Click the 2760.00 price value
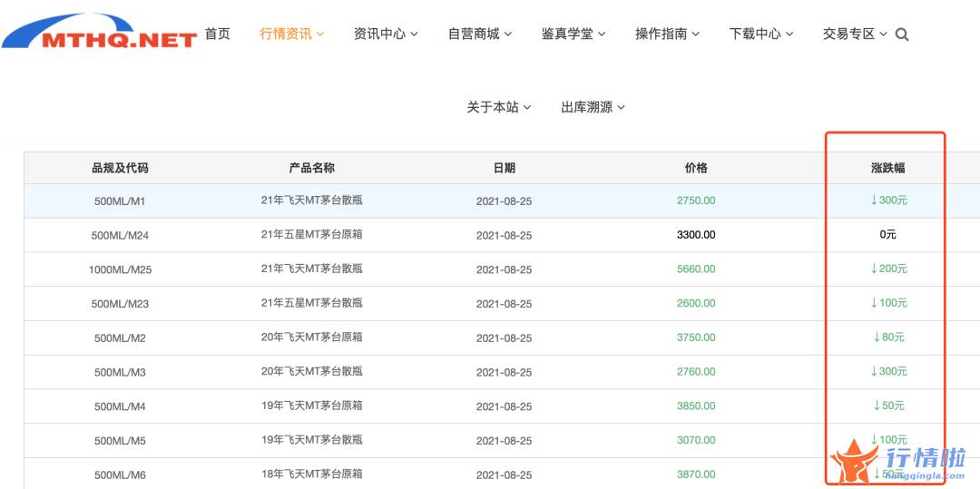980x489 pixels. click(x=696, y=372)
